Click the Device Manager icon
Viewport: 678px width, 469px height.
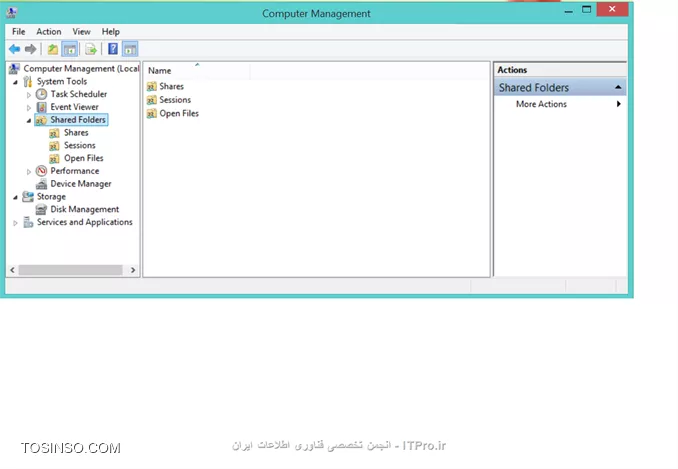pos(41,184)
